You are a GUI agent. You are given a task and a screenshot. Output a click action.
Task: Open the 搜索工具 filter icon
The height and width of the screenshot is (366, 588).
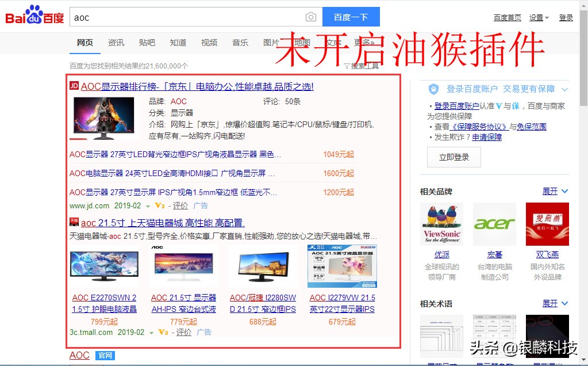(x=347, y=66)
